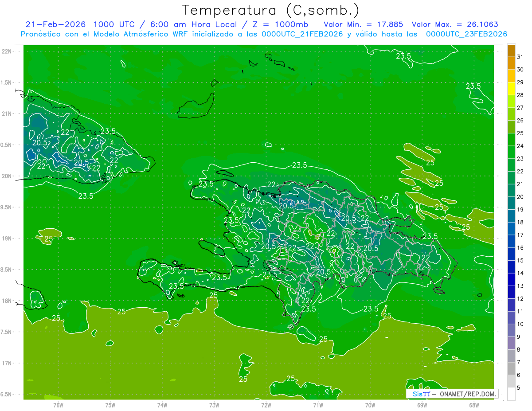Click the purple legend swatch between 9 and 10
This screenshot has height=411, width=532.
[x=511, y=330]
